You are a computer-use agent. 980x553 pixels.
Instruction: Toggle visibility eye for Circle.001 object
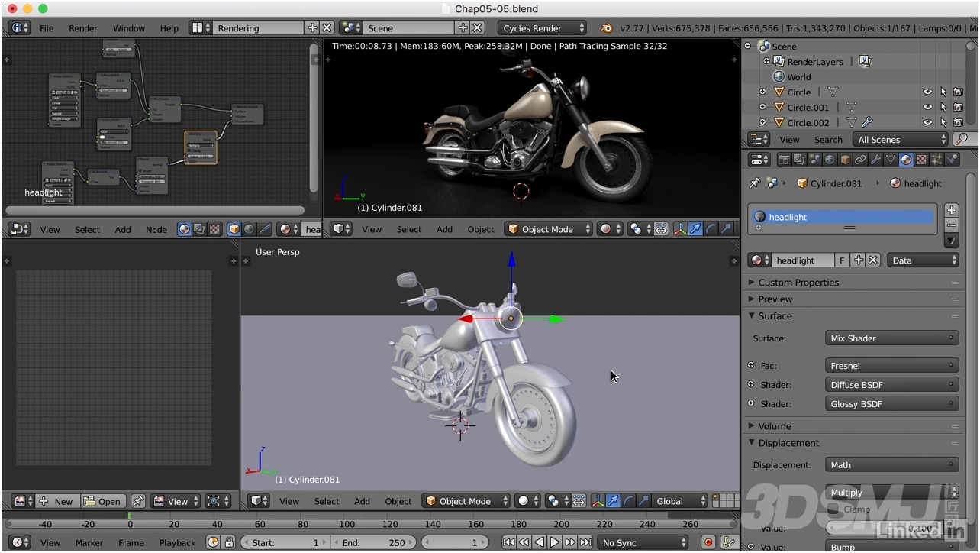[x=927, y=108]
